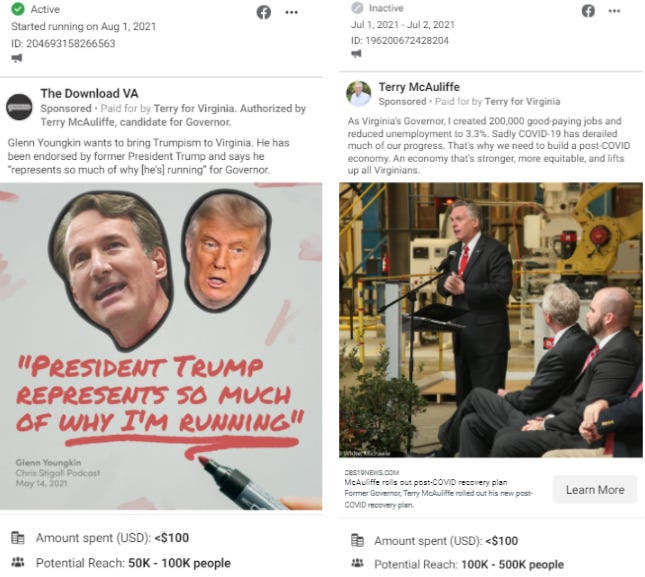
Task: Click The Download VA profile avatar
Action: click(x=19, y=107)
